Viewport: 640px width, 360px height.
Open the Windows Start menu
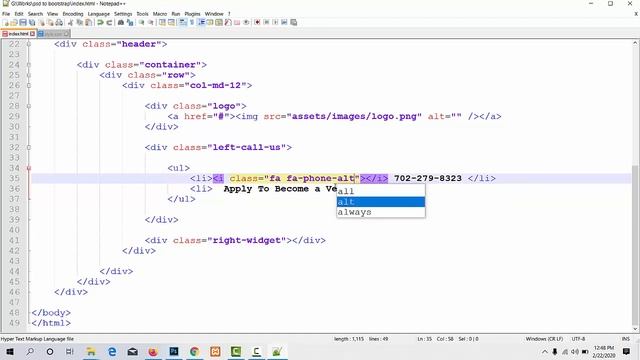[9, 351]
